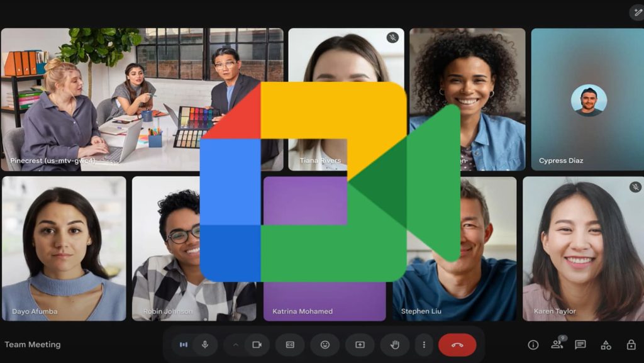Screen dimensions: 644x363
Task: Click the Katrina Mohamed name label
Action: point(303,311)
